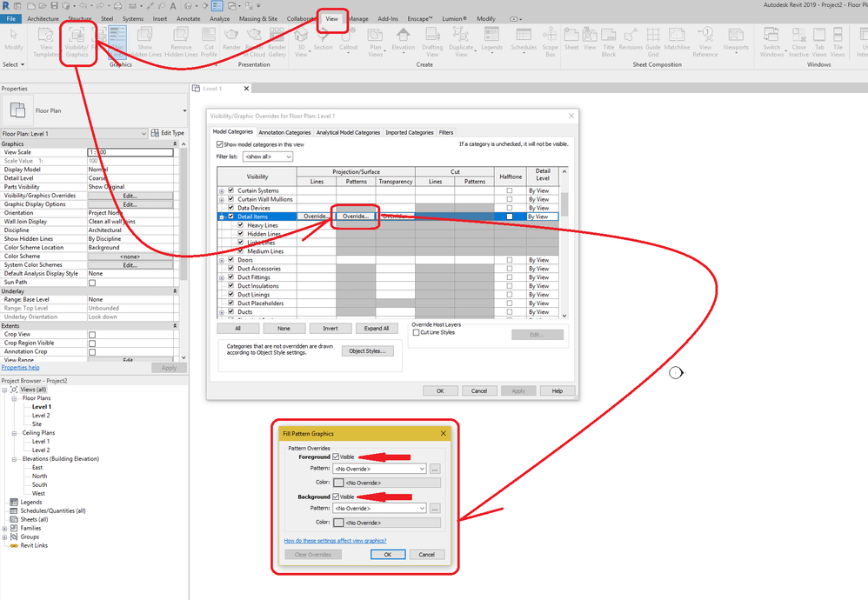This screenshot has width=868, height=600.
Task: Open the Drafting View tool
Action: coord(432,42)
